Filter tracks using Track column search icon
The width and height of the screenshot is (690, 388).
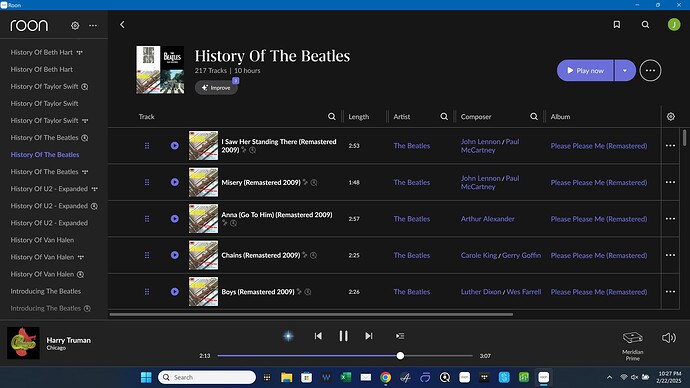(332, 117)
